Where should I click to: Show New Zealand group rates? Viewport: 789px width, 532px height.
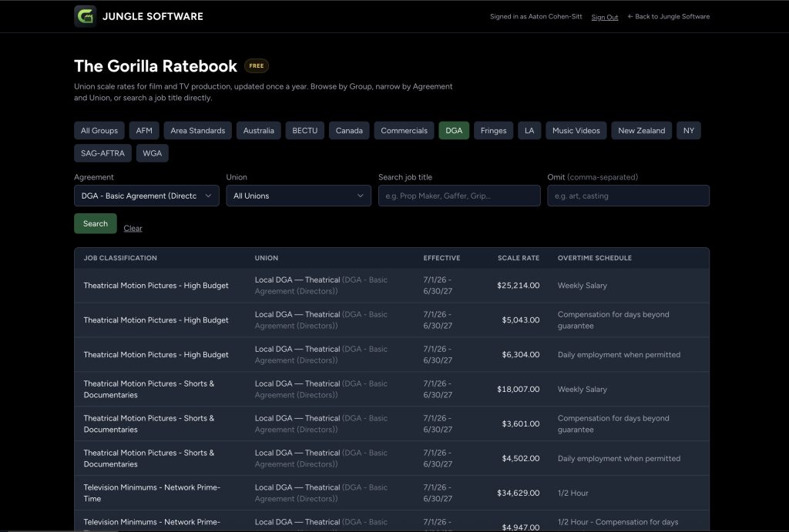click(642, 130)
